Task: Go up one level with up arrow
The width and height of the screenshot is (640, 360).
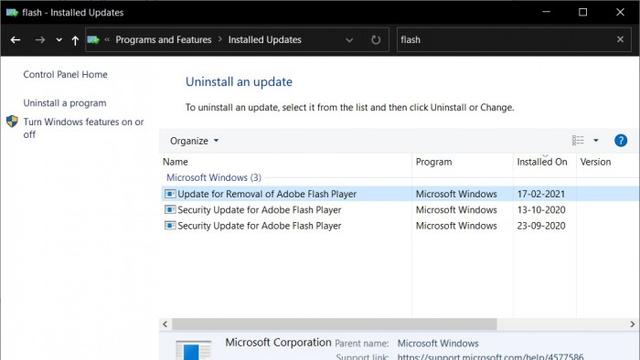Action: point(75,40)
